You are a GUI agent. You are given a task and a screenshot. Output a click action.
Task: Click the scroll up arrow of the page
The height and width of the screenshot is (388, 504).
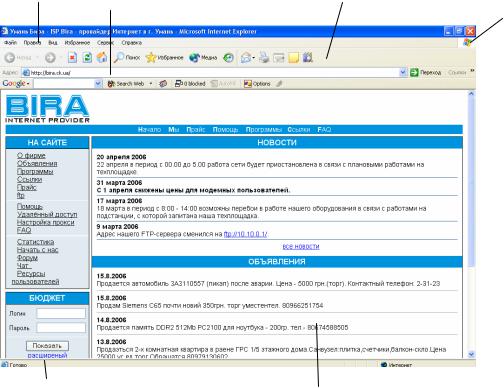point(471,94)
